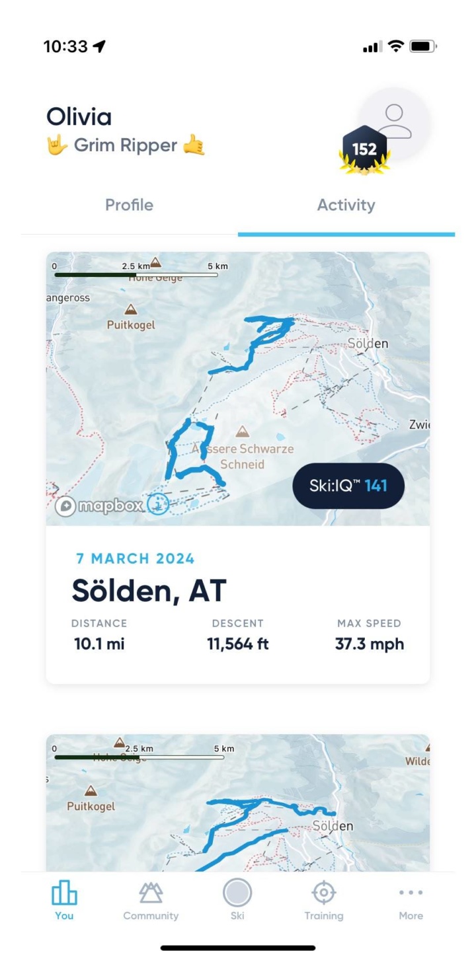Tap the Puitkogel mountain peak marker

click(131, 309)
